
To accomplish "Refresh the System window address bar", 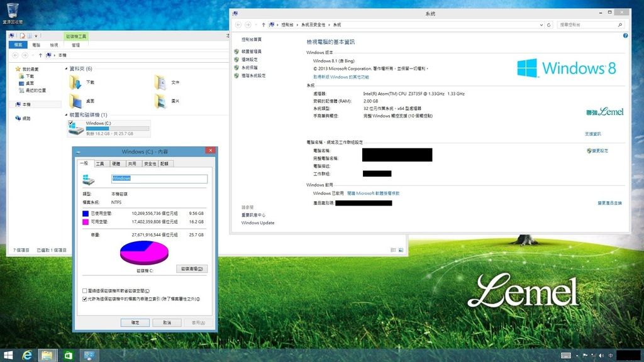I will pos(548,25).
